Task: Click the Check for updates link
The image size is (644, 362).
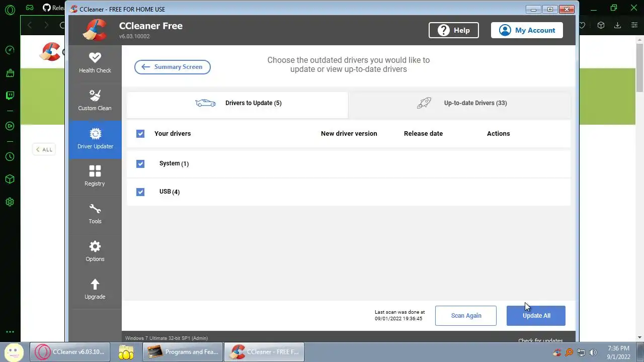Action: point(540,340)
